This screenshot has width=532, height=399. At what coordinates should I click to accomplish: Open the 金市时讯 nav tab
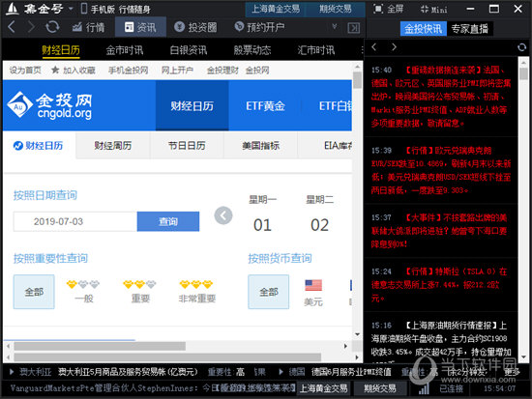click(x=125, y=50)
